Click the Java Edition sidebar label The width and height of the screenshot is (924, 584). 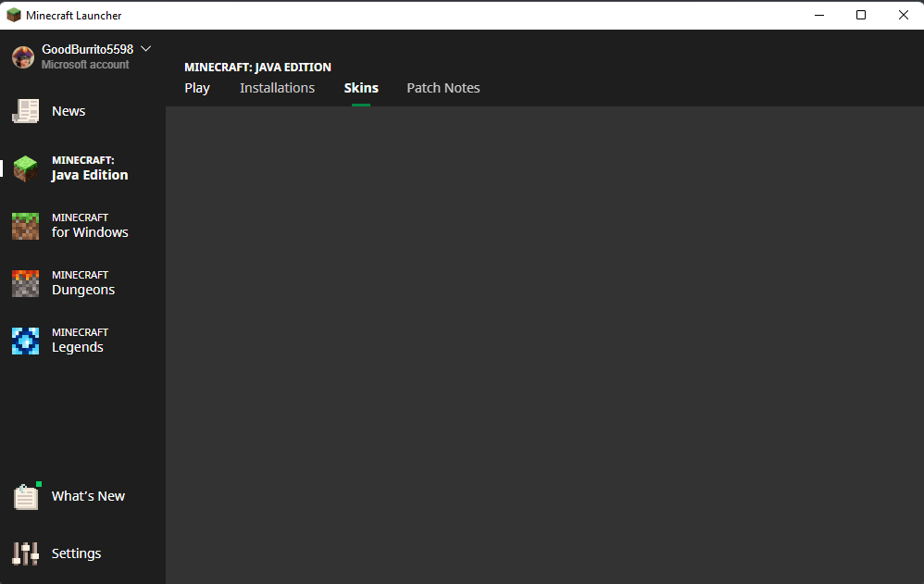click(x=90, y=175)
